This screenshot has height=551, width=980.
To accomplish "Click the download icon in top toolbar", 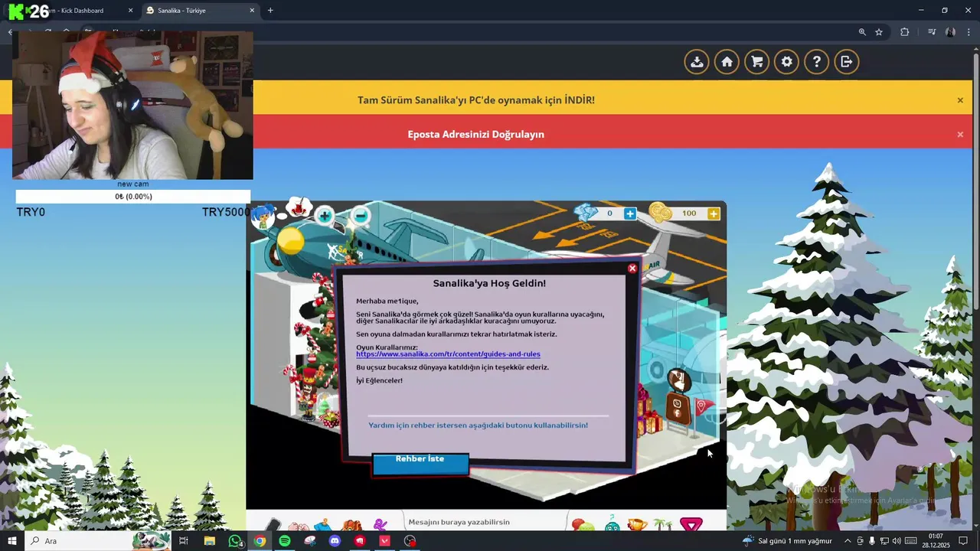I will 697,62.
